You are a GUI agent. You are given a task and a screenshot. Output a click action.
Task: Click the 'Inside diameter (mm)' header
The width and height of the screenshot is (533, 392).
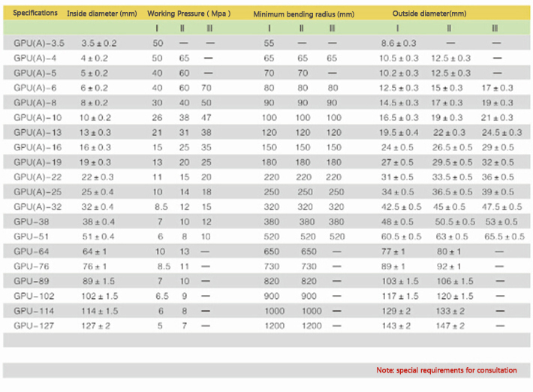coord(101,14)
